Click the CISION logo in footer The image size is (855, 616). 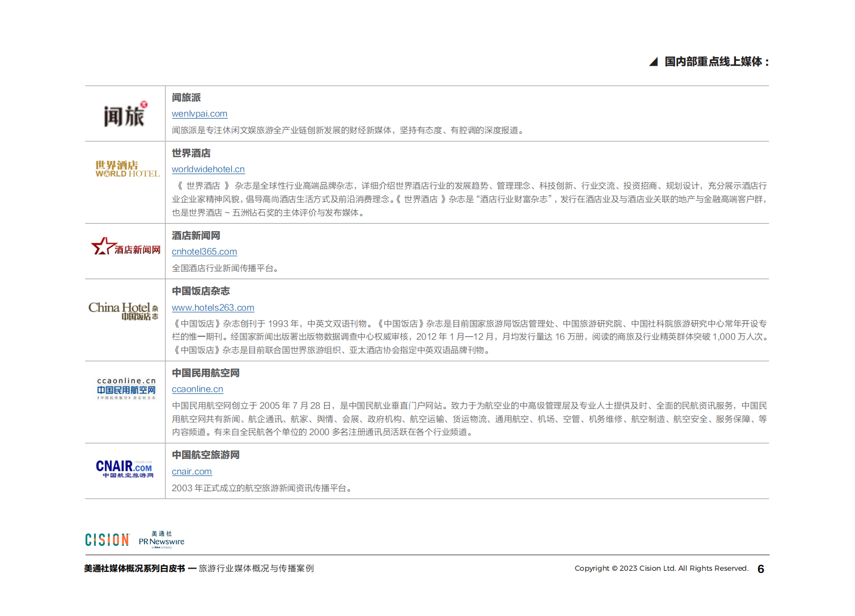tap(107, 540)
